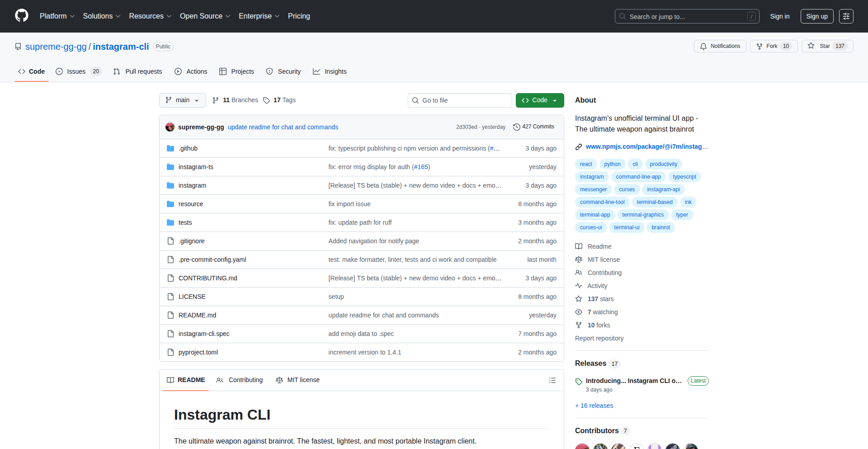Click the 427 Commits link

coord(533,127)
